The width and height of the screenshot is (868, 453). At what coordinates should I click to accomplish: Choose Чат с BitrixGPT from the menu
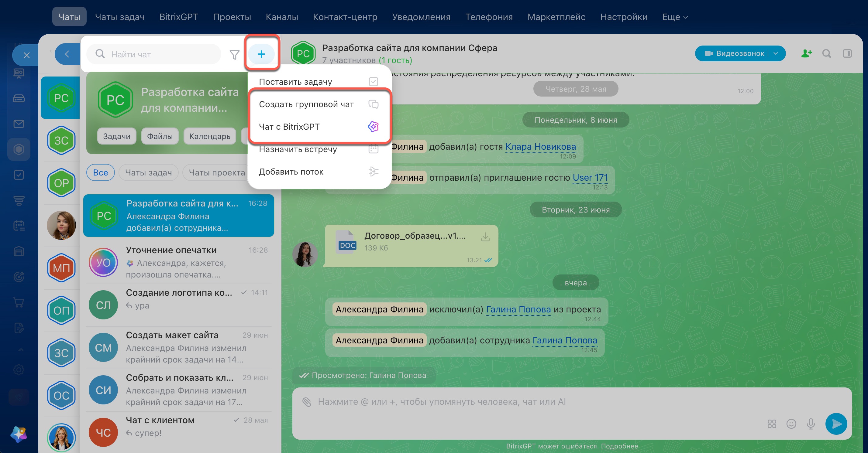(319, 127)
